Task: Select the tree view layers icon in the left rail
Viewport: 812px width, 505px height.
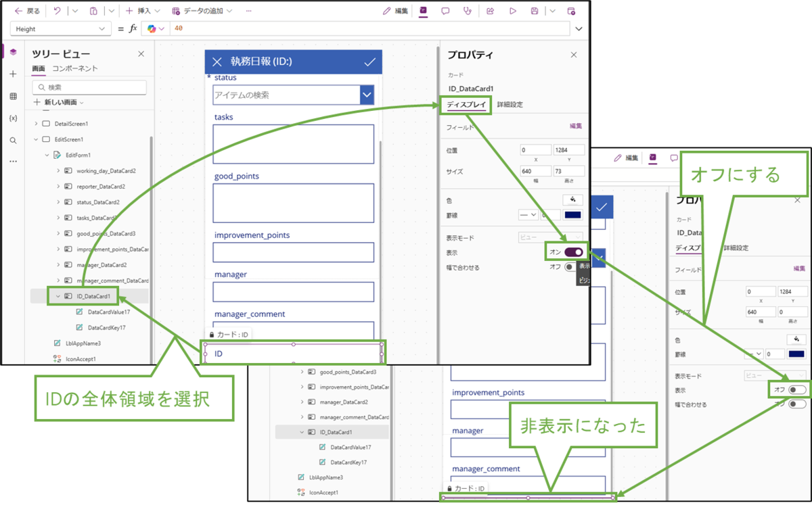Action: [13, 52]
